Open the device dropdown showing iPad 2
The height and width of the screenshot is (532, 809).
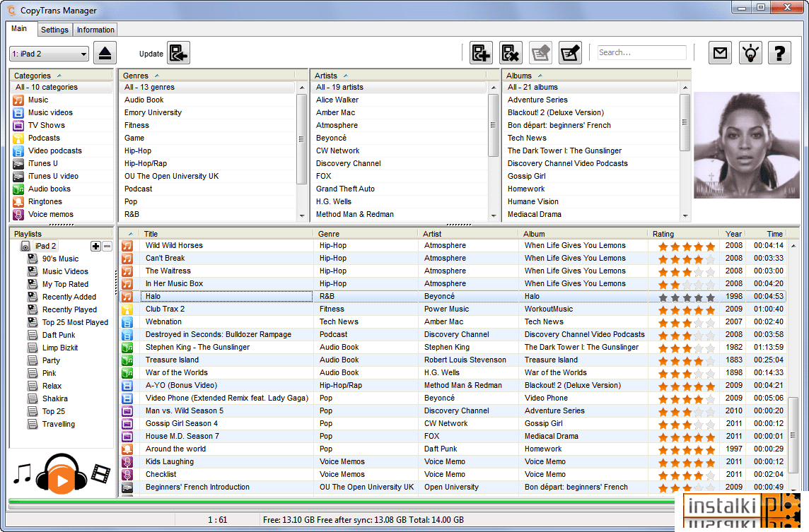click(x=49, y=54)
